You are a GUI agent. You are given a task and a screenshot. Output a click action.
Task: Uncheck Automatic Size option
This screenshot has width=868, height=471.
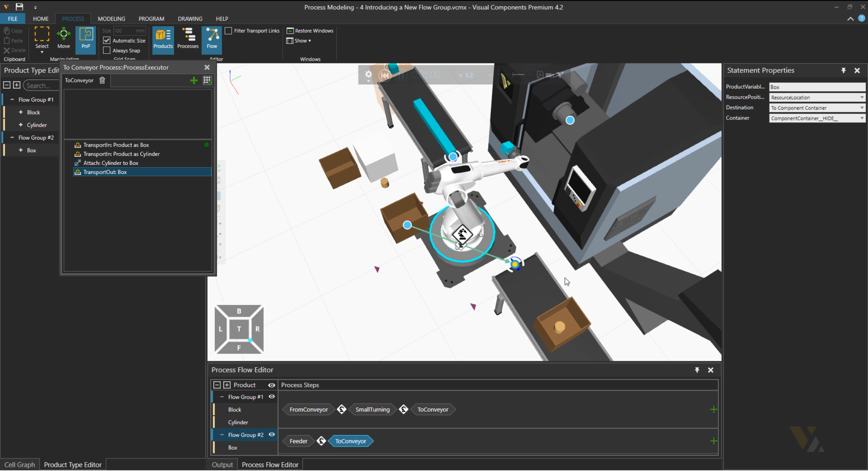(x=107, y=41)
